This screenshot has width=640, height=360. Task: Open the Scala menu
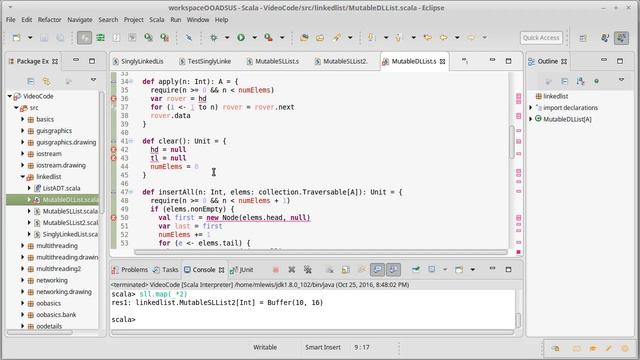[156, 20]
